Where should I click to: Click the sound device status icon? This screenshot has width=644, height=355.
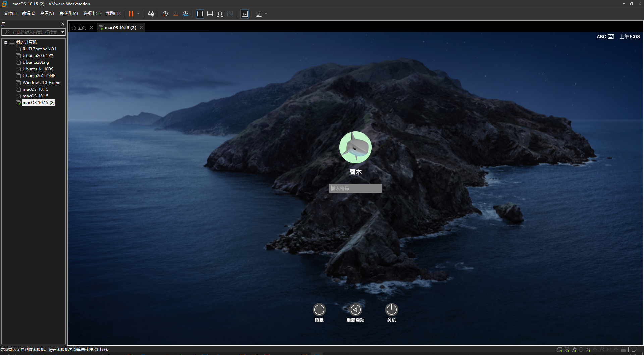point(588,349)
